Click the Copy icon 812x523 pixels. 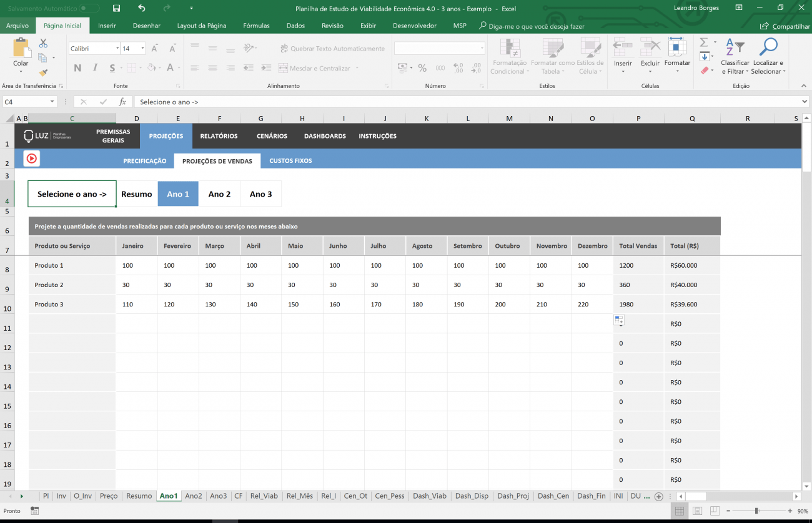click(x=42, y=58)
